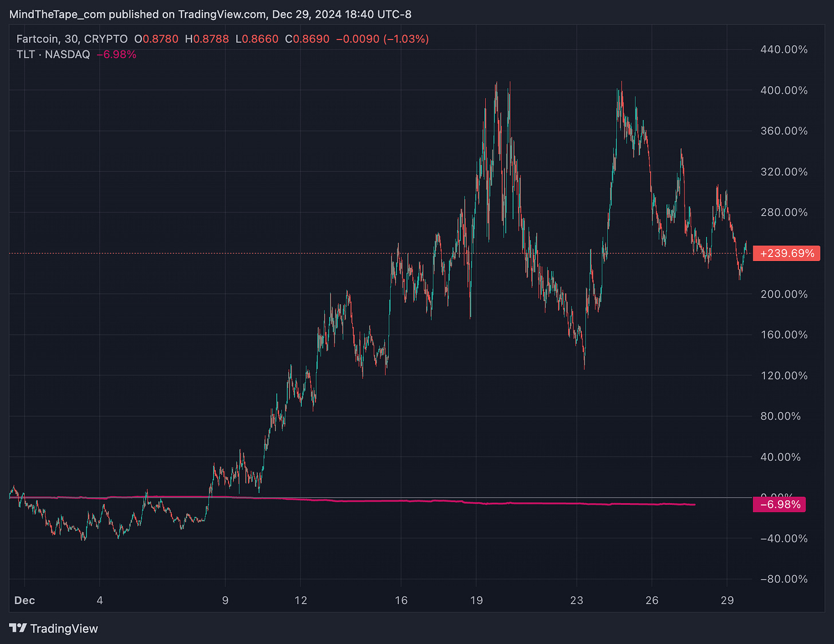This screenshot has width=834, height=644.
Task: Click the "12" date on the time axis
Action: (301, 600)
